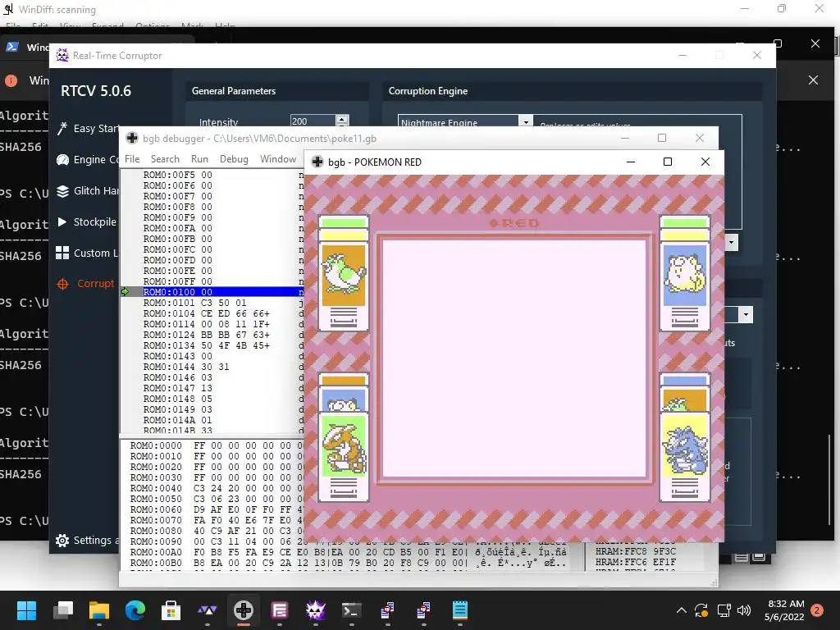Image resolution: width=840 pixels, height=630 pixels.
Task: Open Stockpile Player play icon in RTCV
Action: tap(62, 221)
